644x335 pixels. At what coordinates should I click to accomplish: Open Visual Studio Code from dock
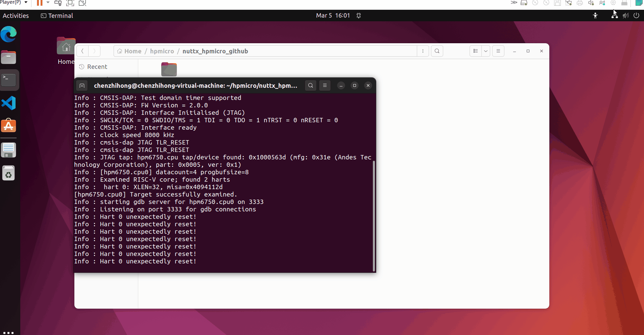click(9, 103)
